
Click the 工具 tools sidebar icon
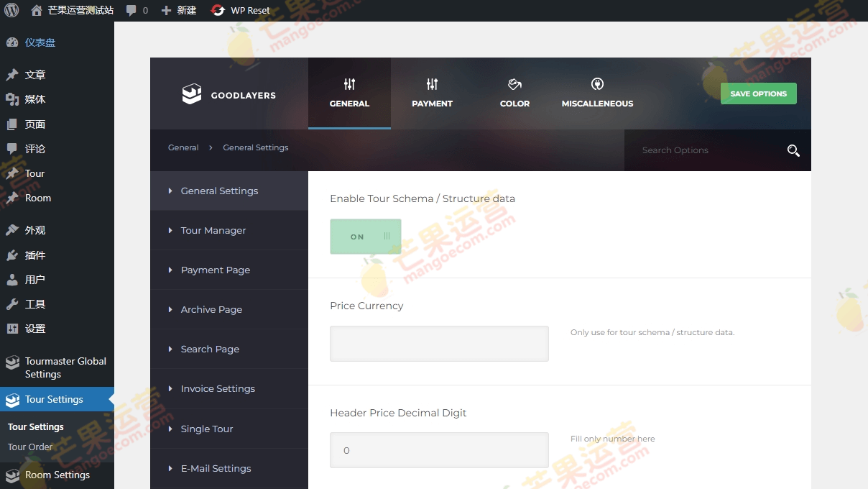coord(11,303)
